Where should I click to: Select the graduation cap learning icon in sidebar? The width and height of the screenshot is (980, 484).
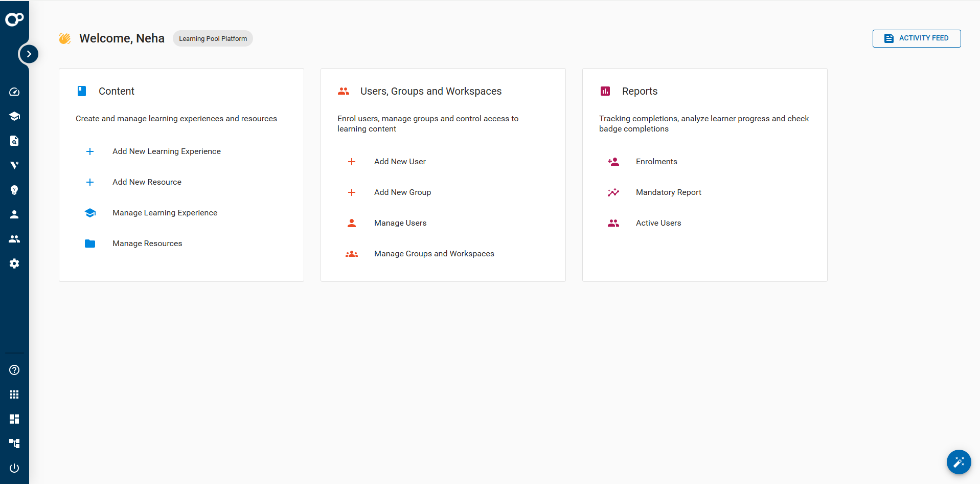coord(14,116)
